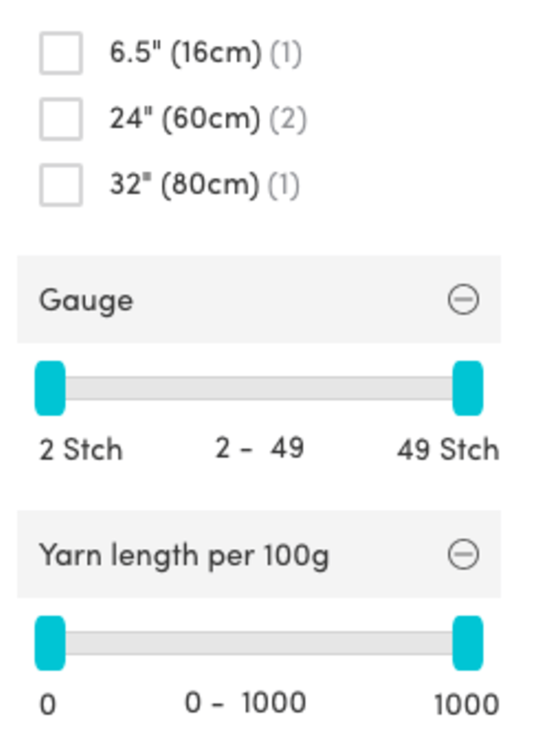This screenshot has height=756, width=541.
Task: Click the Yarn length slider maximum handle
Action: coord(468,643)
